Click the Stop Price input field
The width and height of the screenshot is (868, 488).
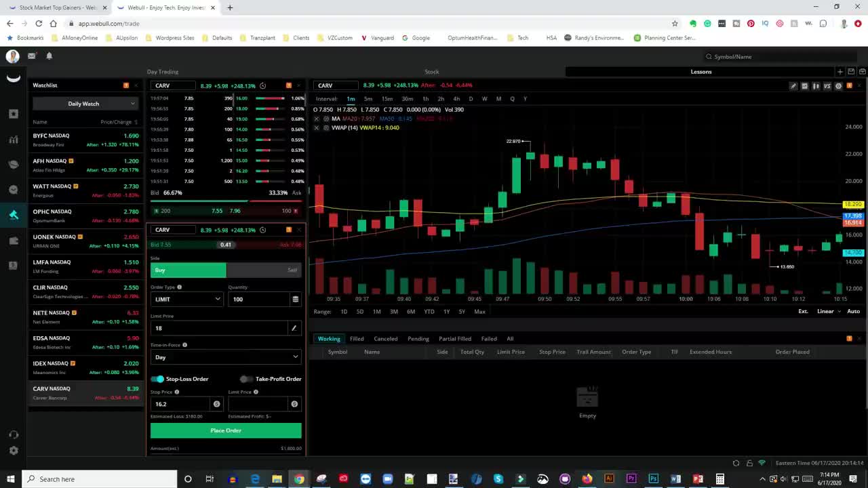point(180,404)
